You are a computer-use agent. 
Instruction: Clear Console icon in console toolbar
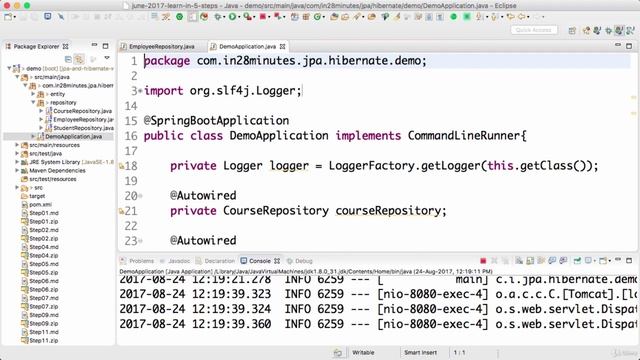point(519,260)
